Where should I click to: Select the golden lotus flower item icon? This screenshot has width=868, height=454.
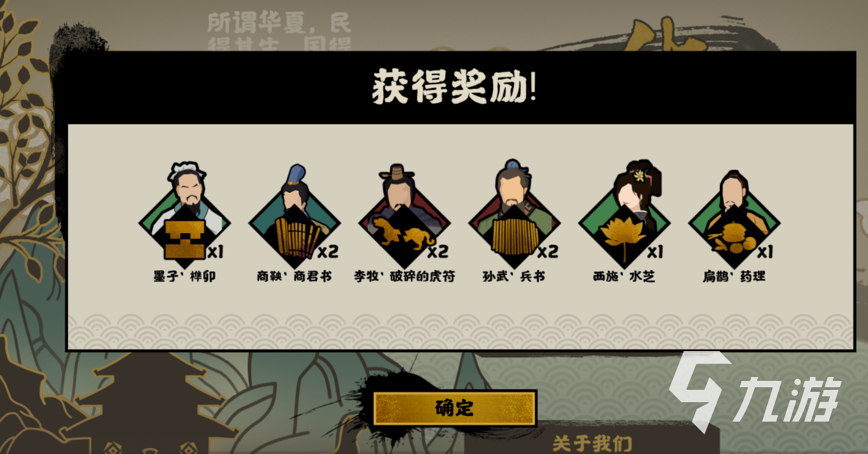pos(624,240)
